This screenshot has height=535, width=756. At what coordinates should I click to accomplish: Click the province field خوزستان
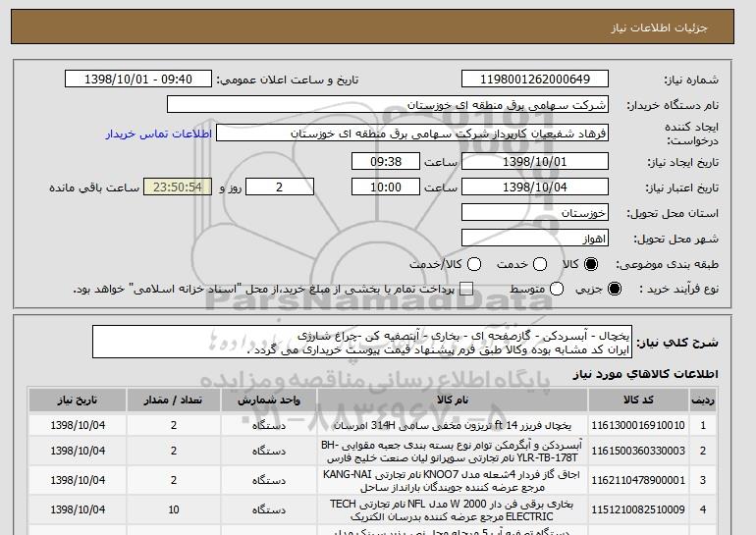[535, 213]
